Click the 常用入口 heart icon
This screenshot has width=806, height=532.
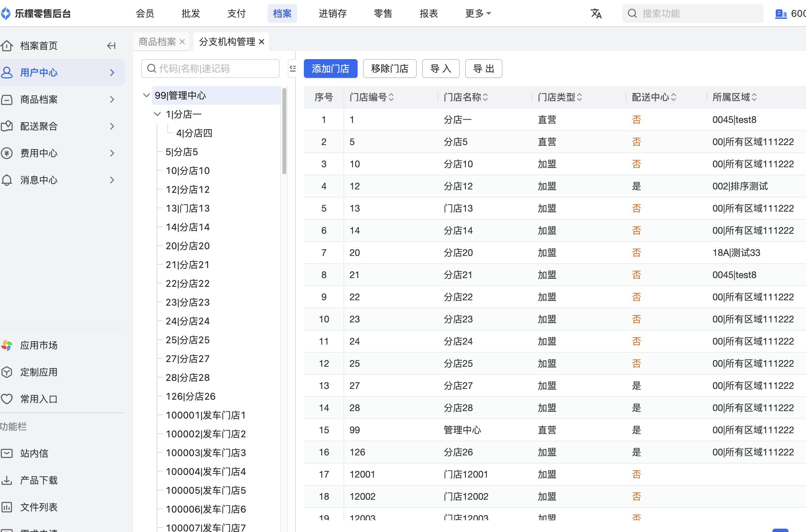coord(7,399)
